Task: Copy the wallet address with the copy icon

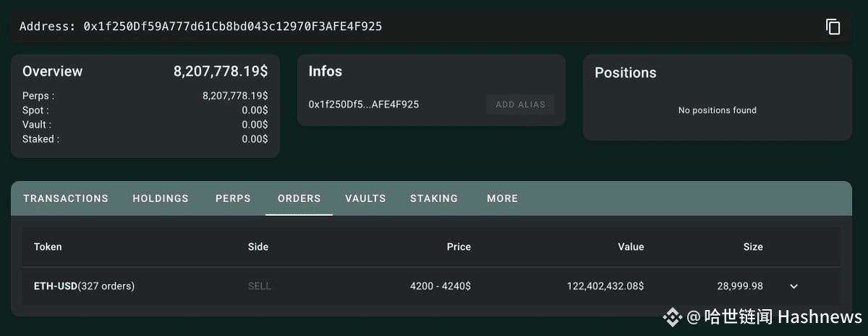Action: 833,27
